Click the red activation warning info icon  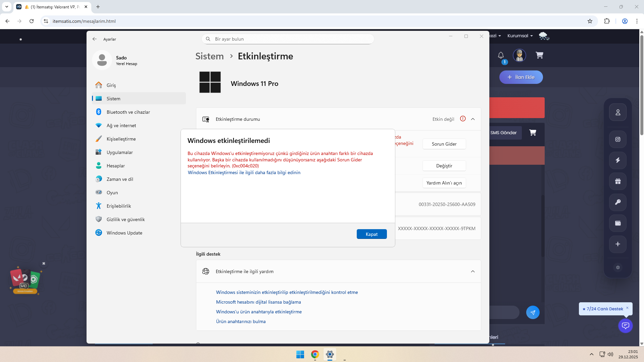click(x=463, y=119)
